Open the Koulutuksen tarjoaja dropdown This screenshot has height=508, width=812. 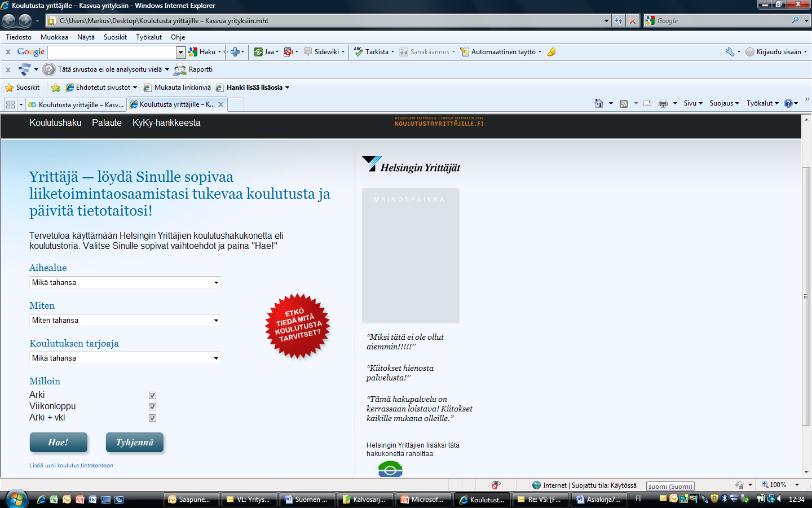pyautogui.click(x=125, y=358)
